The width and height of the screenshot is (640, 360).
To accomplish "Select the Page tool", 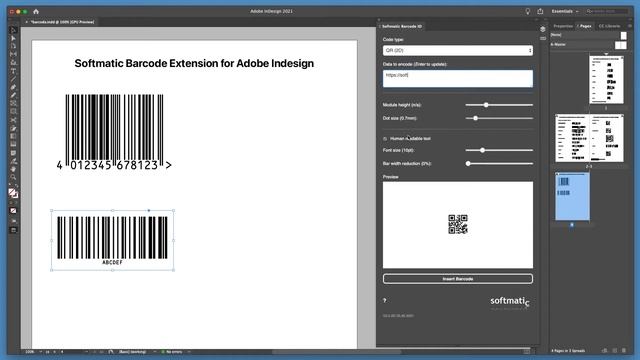I will pyautogui.click(x=13, y=46).
